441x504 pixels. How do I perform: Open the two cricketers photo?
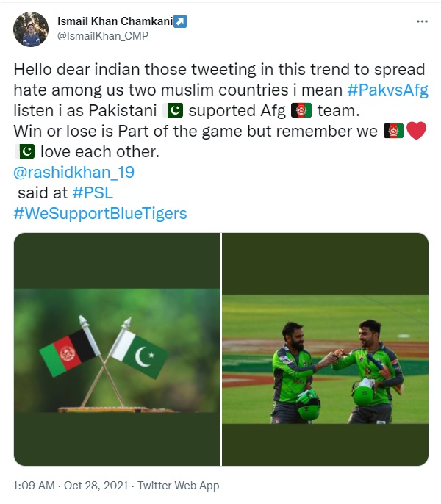325,349
